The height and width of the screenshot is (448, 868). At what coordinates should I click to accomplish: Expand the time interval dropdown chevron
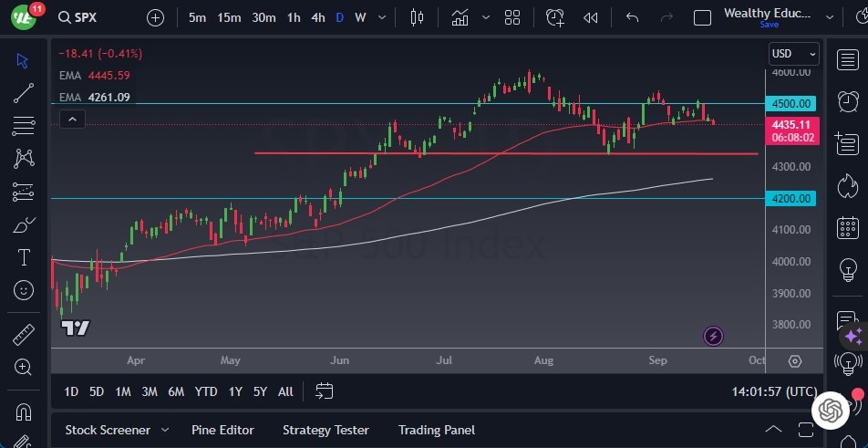[383, 17]
